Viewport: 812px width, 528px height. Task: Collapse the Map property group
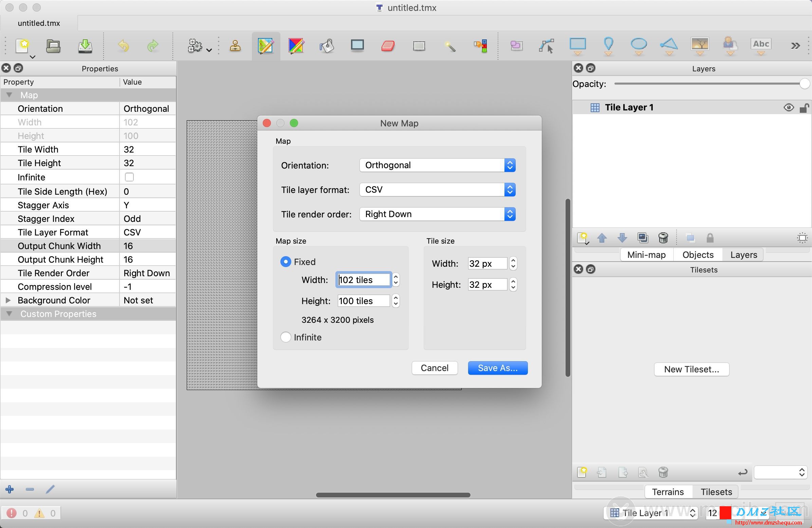pos(9,95)
